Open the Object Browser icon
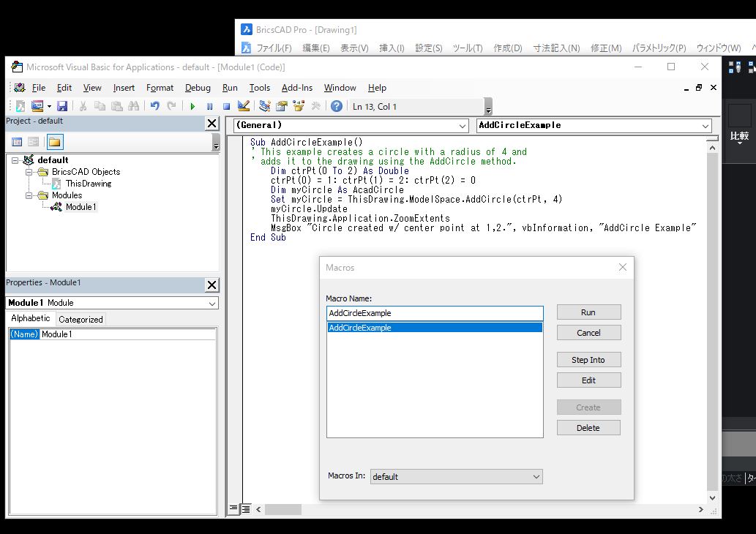Image resolution: width=756 pixels, height=534 pixels. (x=298, y=105)
